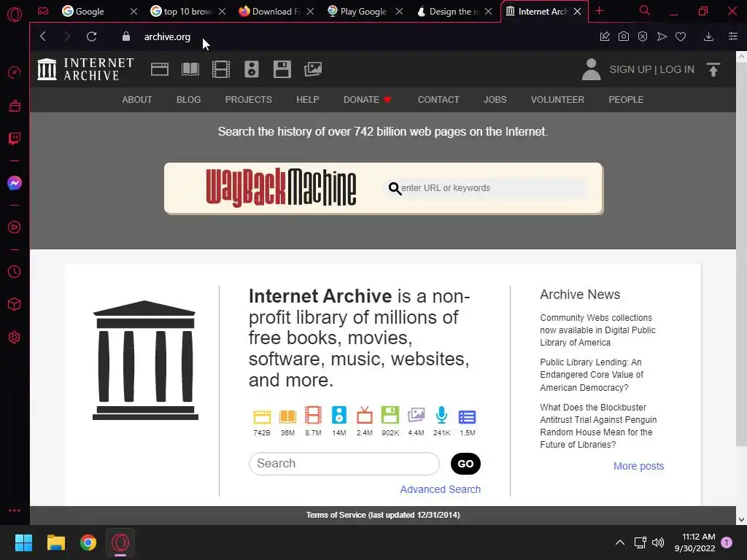Open Extensions cube icon in sidebar
Screen dimensions: 747x560
click(15, 304)
